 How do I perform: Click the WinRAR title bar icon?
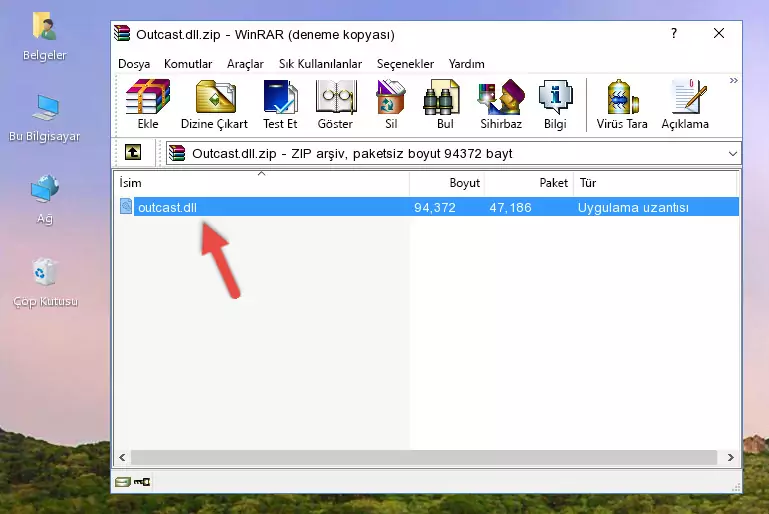pyautogui.click(x=122, y=34)
